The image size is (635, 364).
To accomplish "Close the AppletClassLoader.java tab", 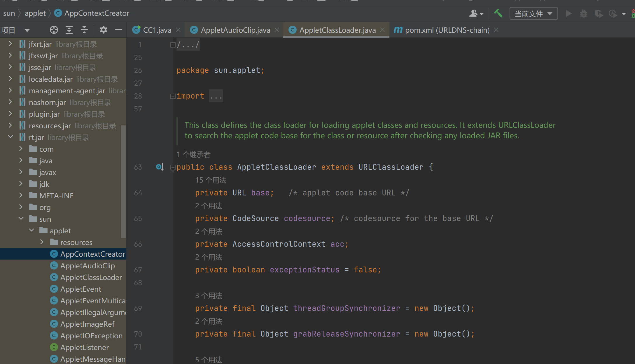I will point(383,30).
